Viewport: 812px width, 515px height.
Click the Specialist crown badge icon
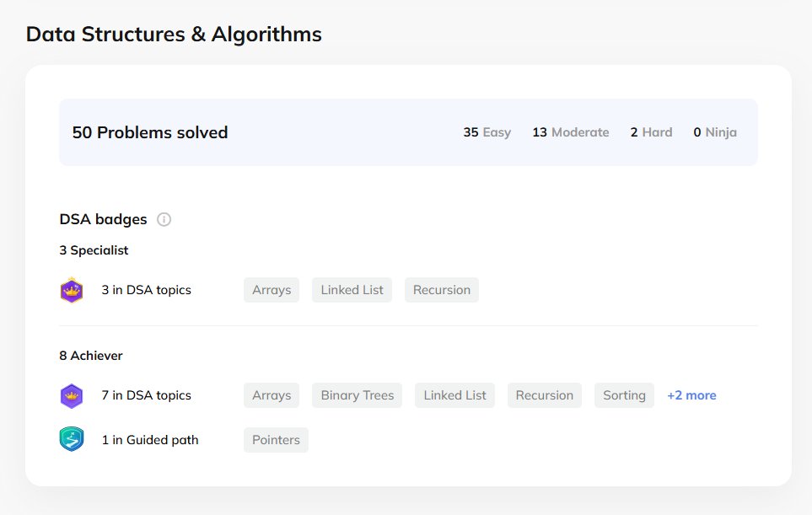tap(72, 290)
